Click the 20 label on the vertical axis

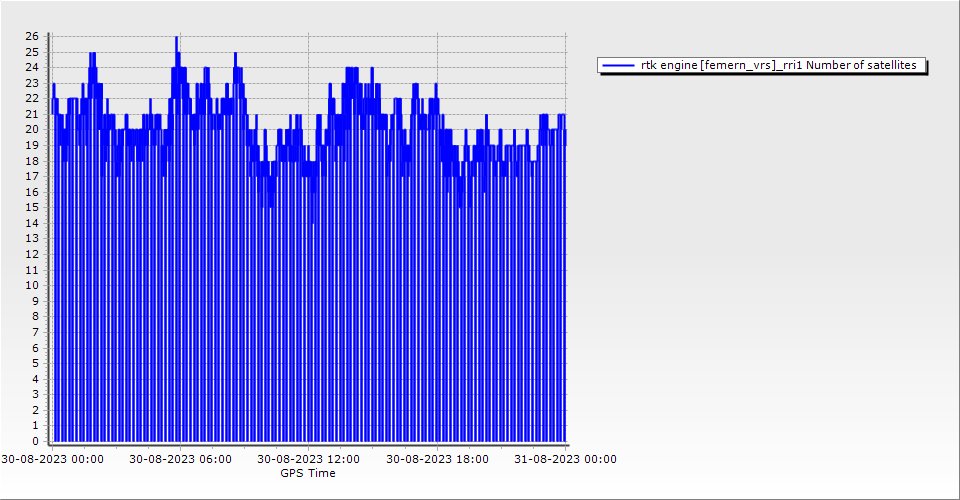pyautogui.click(x=32, y=130)
